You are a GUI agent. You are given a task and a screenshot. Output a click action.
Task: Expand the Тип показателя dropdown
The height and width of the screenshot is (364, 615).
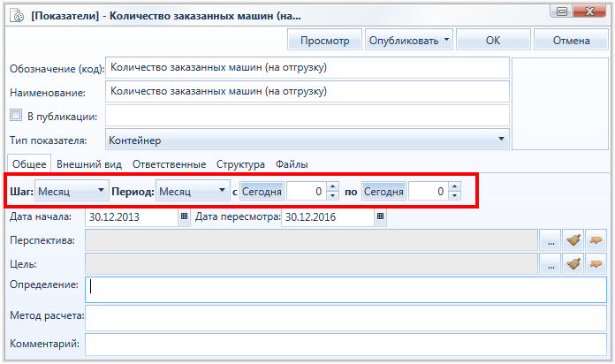(501, 140)
